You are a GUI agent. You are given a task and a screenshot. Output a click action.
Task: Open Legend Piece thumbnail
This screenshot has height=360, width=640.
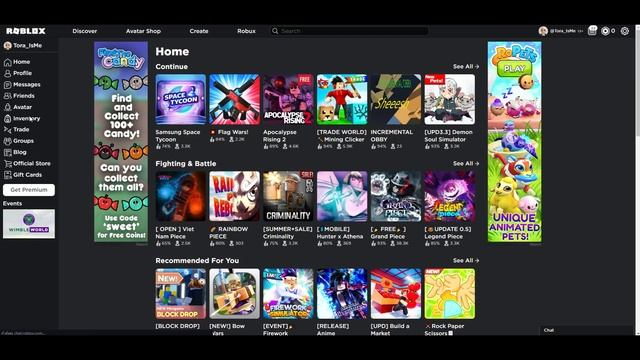[x=450, y=196]
